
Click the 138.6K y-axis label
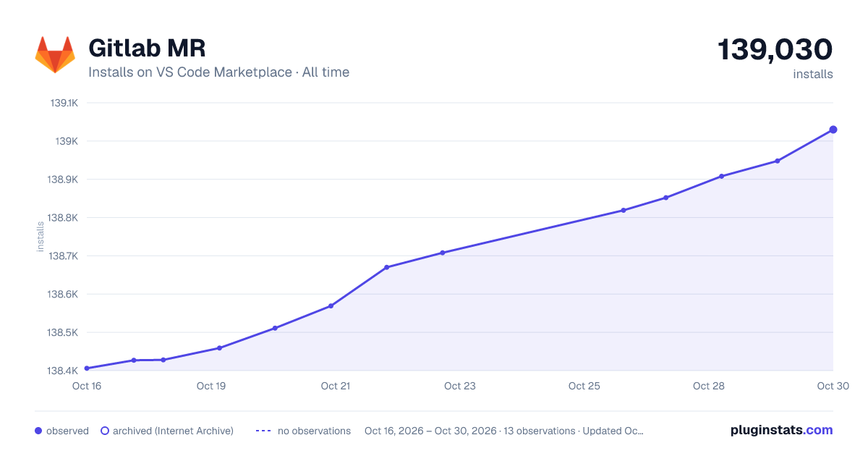pyautogui.click(x=63, y=295)
